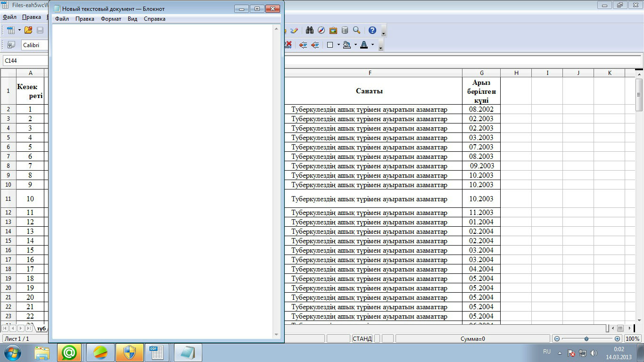Viewport: 644px width, 362px height.
Task: Switch to Notepad taskbar icon
Action: click(x=188, y=353)
